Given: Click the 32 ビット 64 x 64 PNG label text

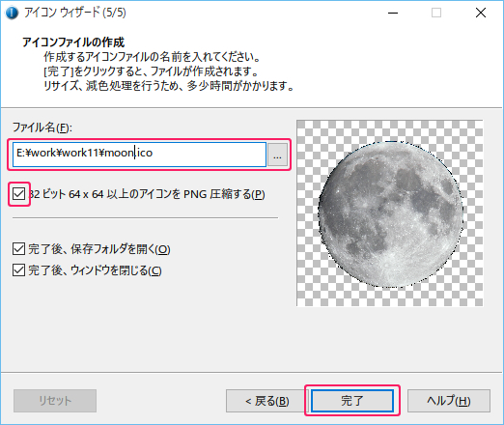Looking at the screenshot, I should pos(147,194).
